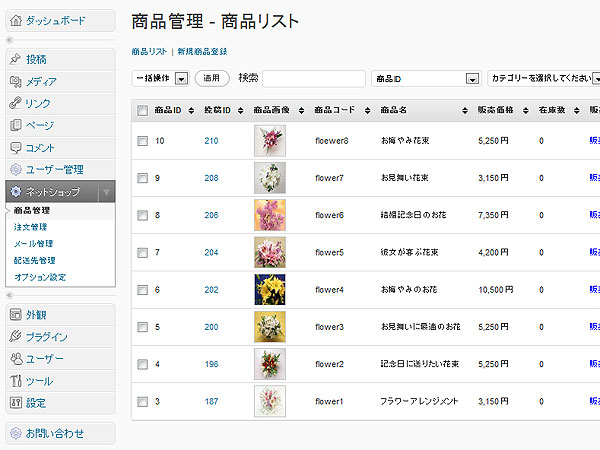The width and height of the screenshot is (600, 450).
Task: Sort by 商品コード column arrows
Action: click(x=367, y=111)
